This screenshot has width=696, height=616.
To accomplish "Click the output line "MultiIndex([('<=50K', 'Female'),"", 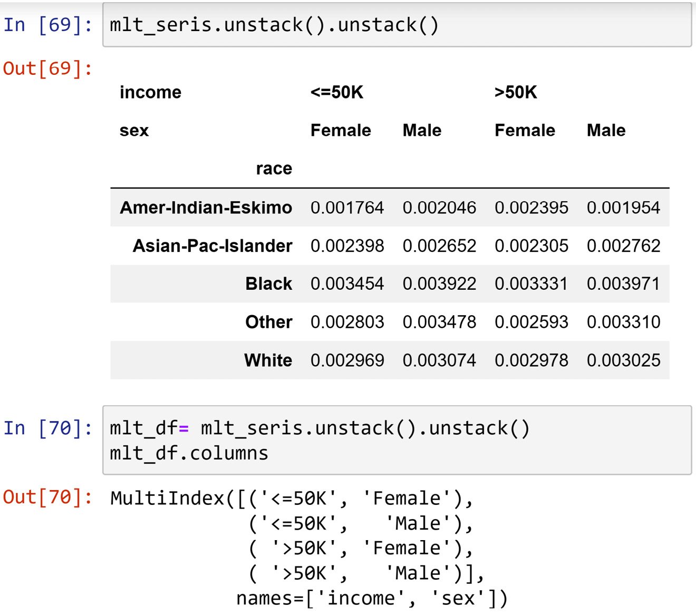I will tap(292, 498).
